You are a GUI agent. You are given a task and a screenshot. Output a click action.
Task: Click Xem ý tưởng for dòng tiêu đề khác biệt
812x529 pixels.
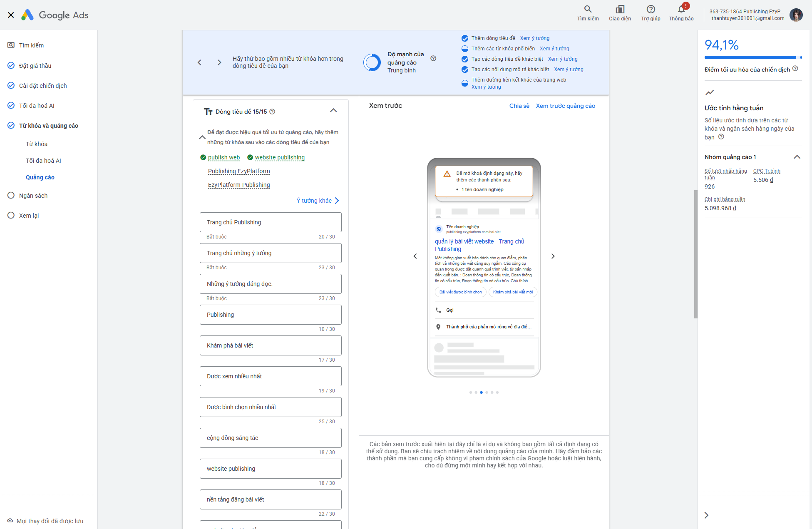click(x=563, y=59)
